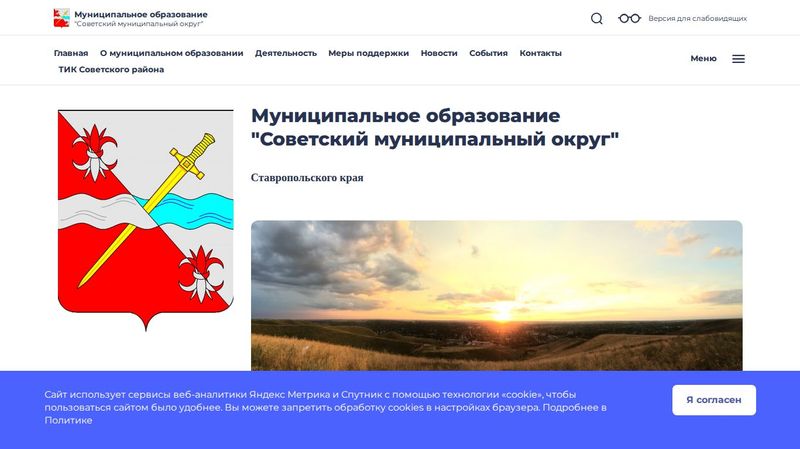Screen dimensions: 800x449
Task: Click the large coat of arms image
Action: click(146, 219)
